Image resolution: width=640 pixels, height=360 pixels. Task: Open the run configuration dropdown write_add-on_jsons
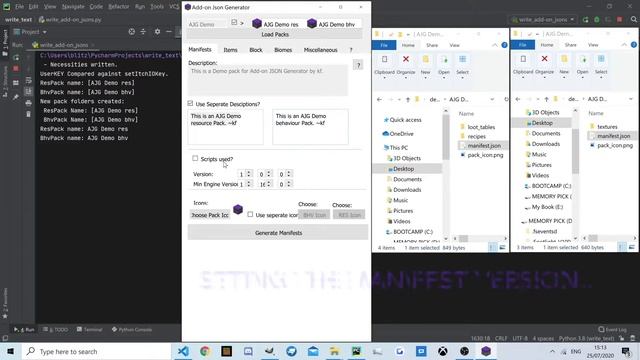544,19
